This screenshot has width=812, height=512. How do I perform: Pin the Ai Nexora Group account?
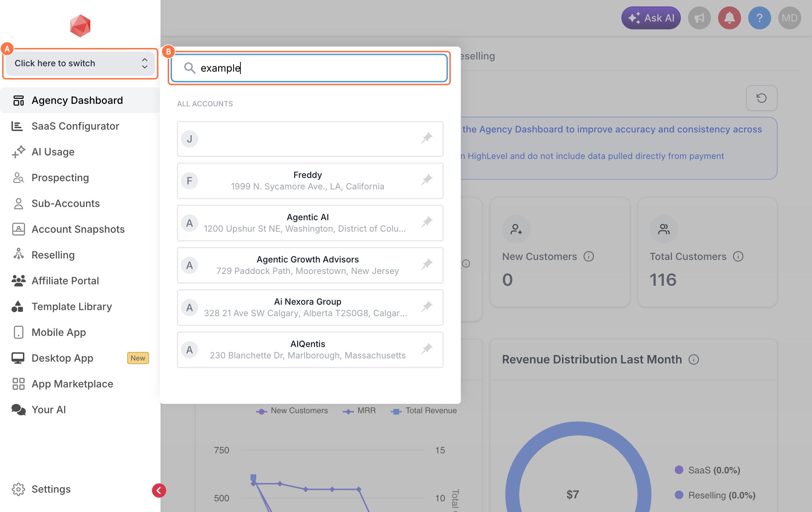(427, 306)
